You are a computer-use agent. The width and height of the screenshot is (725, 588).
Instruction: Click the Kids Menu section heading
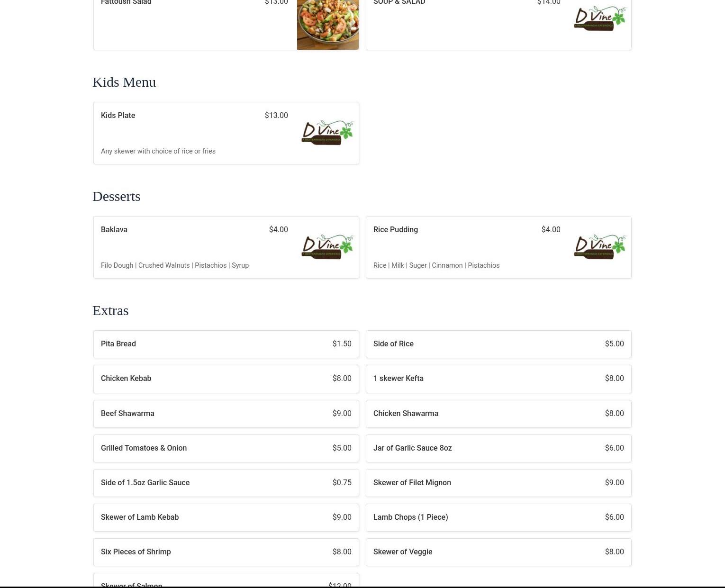click(x=124, y=82)
